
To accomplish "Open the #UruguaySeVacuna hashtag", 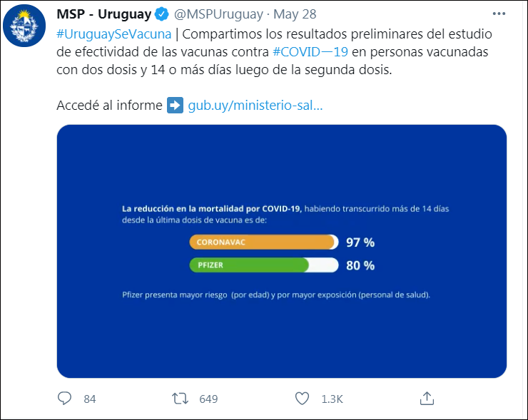I will (x=114, y=34).
